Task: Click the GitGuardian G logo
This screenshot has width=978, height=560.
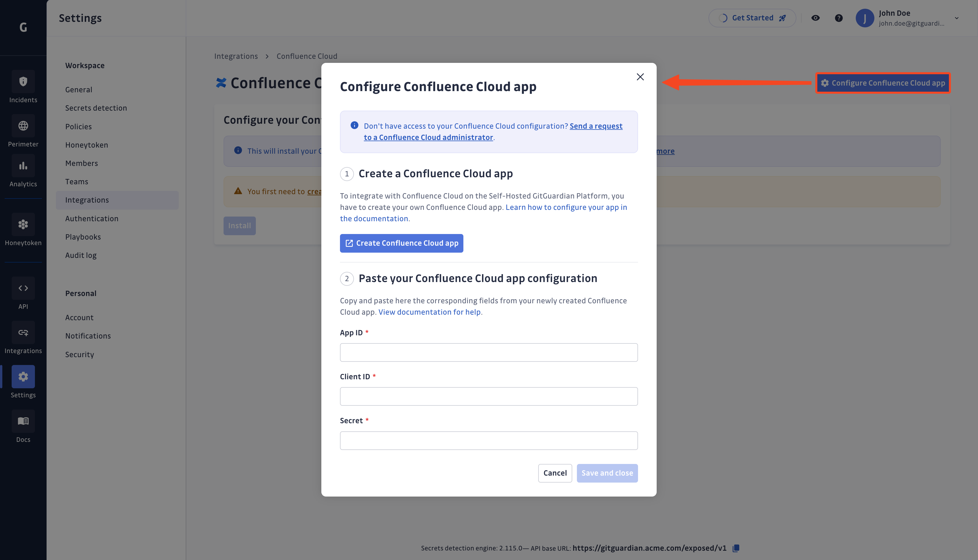Action: (23, 27)
